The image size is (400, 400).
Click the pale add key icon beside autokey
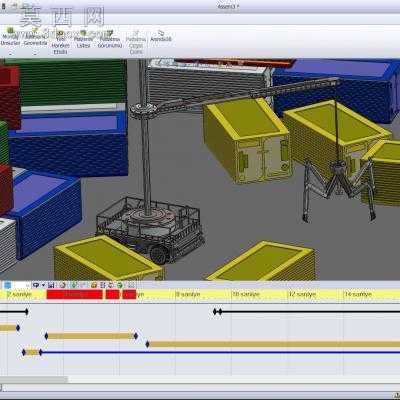84,285
